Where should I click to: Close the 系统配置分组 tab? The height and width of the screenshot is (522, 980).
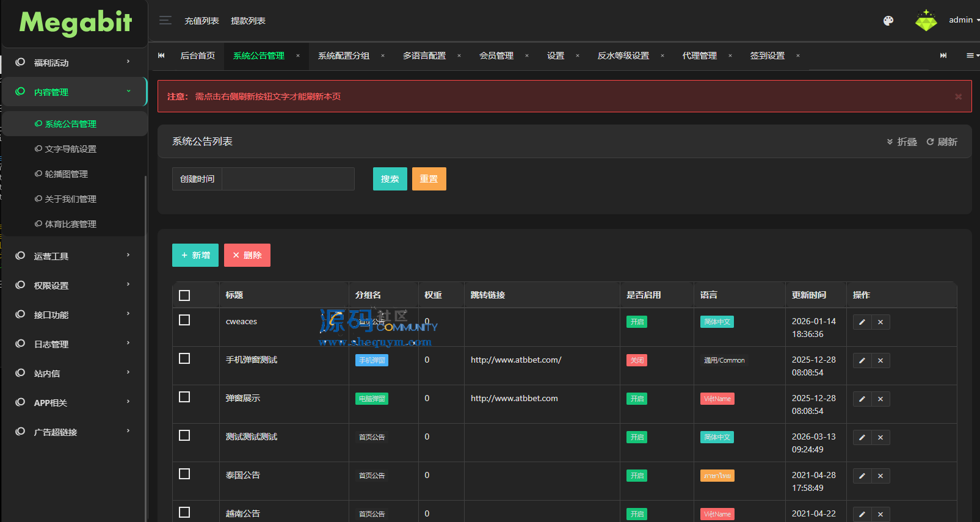tap(383, 56)
